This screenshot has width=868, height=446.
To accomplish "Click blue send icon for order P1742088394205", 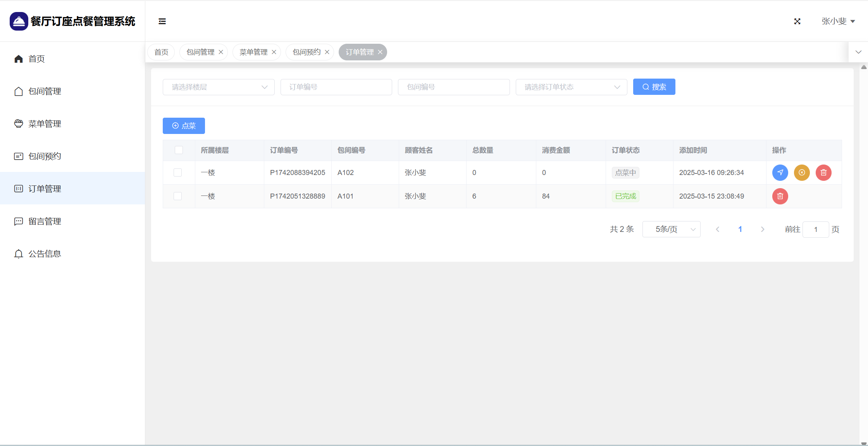I will (780, 173).
